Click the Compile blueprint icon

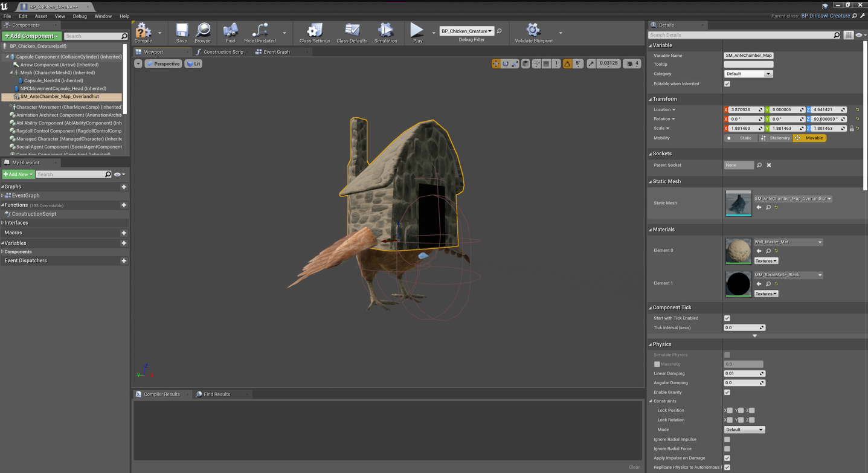point(143,31)
